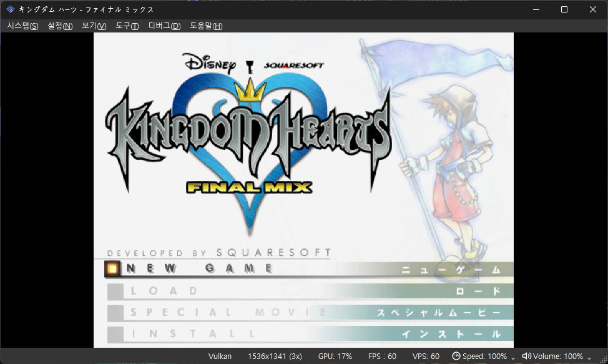Open the 시스템(S) menu
Viewport: 608px width, 364px height.
(22, 26)
